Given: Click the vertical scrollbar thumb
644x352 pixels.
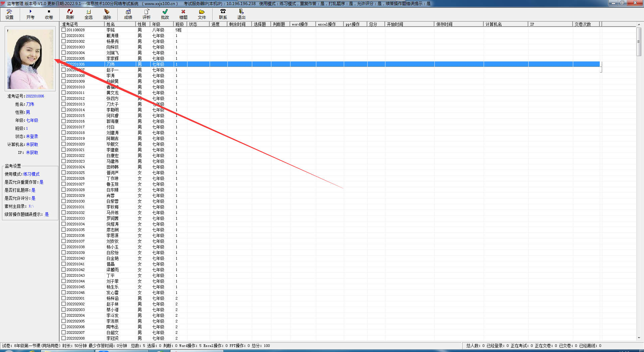Looking at the screenshot, I should tap(639, 42).
